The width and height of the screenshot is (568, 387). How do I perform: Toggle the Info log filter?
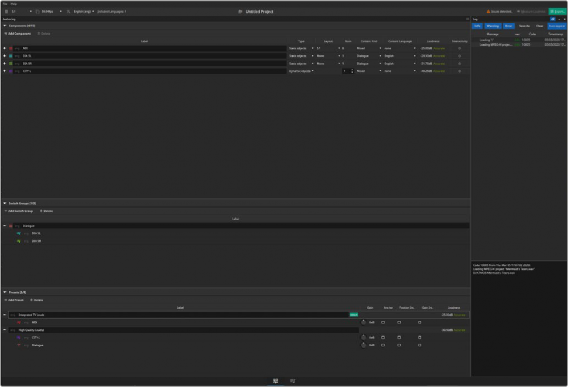(477, 26)
